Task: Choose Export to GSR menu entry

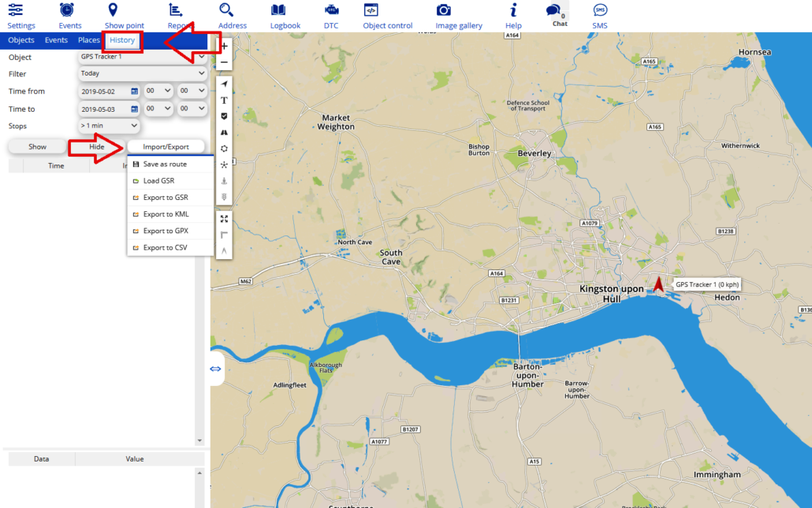Action: [170, 197]
